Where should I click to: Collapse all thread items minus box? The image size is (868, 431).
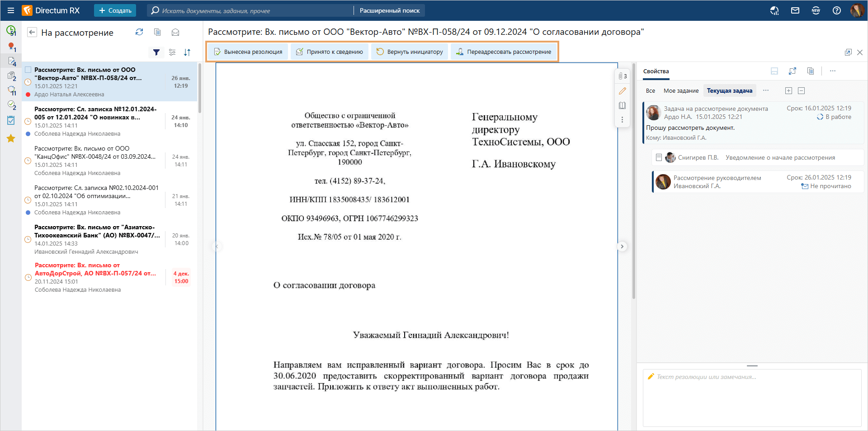point(801,91)
